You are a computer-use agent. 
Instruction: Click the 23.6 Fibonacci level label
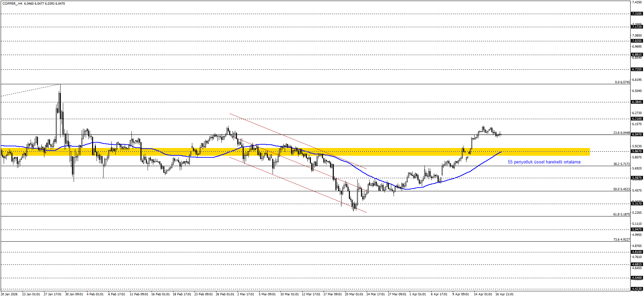[621, 133]
